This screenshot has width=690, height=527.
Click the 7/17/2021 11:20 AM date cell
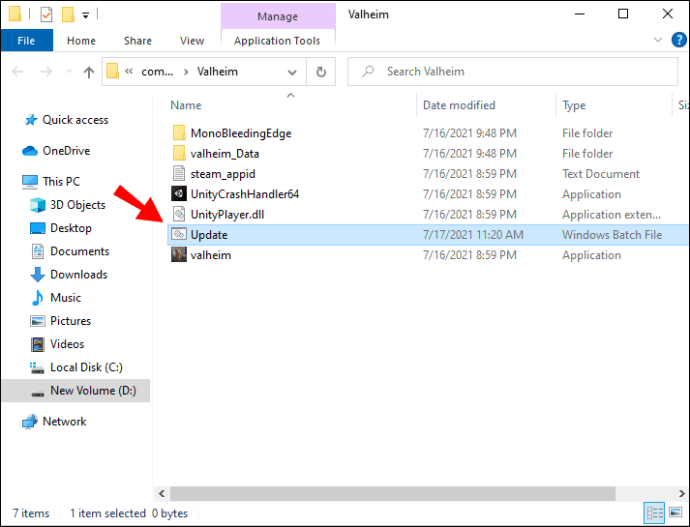(473, 234)
